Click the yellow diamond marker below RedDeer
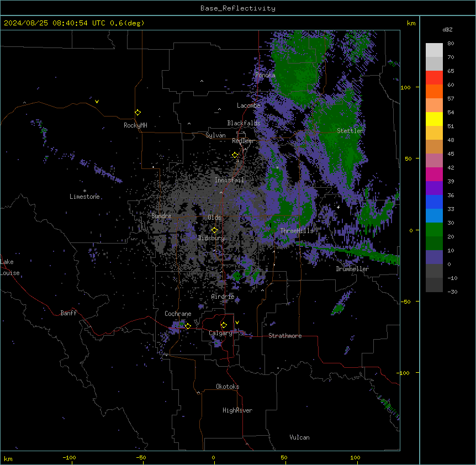 pos(235,155)
